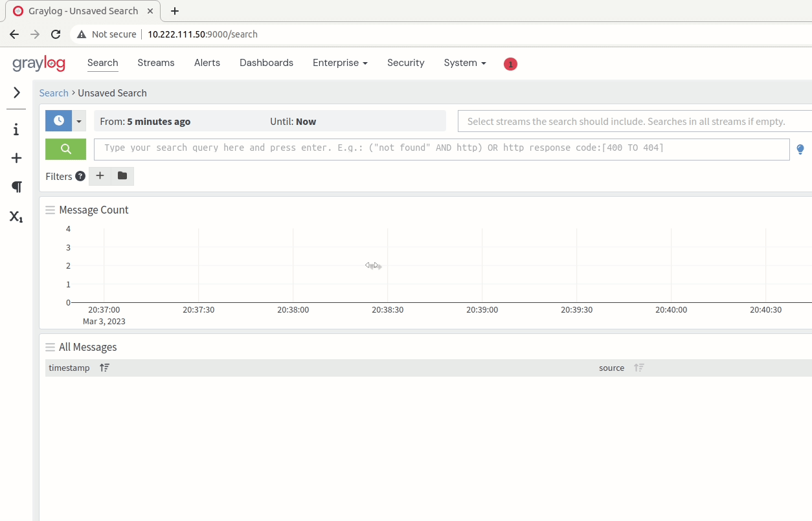
Task: Focus the streams selection box
Action: tap(635, 121)
